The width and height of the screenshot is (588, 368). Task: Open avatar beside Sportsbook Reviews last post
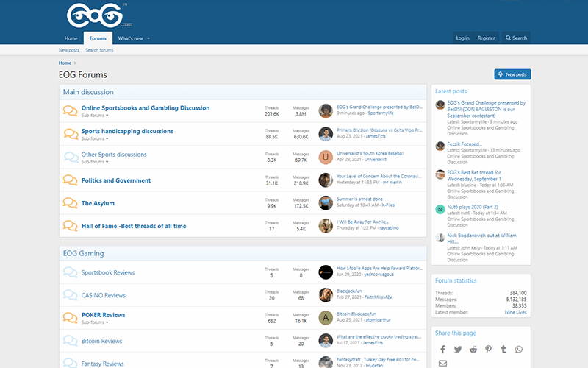click(326, 272)
